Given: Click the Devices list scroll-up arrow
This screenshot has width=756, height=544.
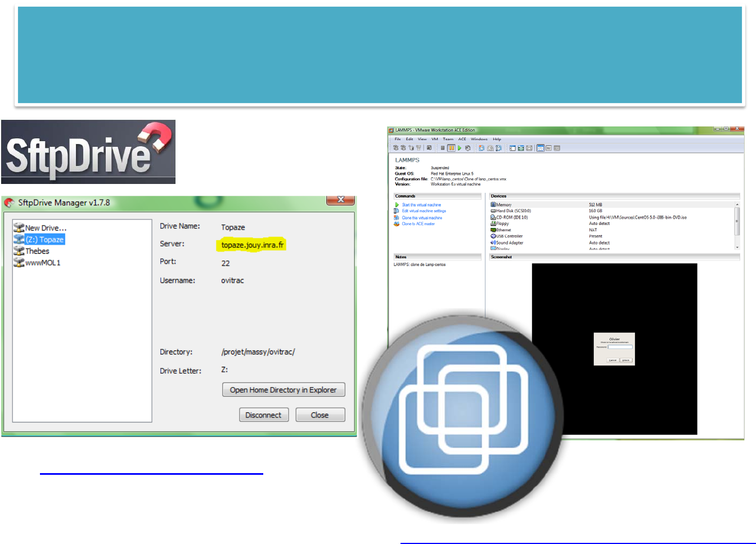Looking at the screenshot, I should [x=737, y=204].
